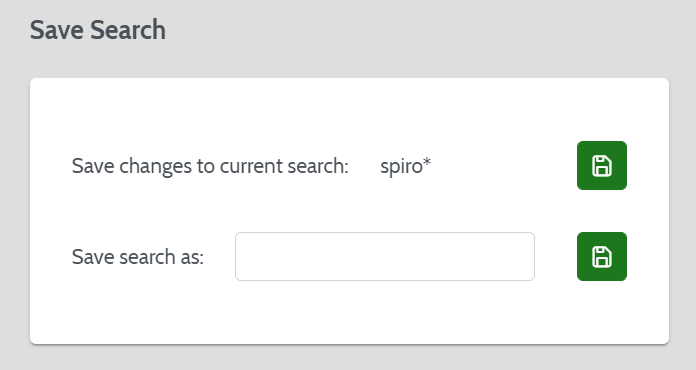Overwrite the spiro* search using top floppy icon
696x370 pixels.
click(x=601, y=165)
